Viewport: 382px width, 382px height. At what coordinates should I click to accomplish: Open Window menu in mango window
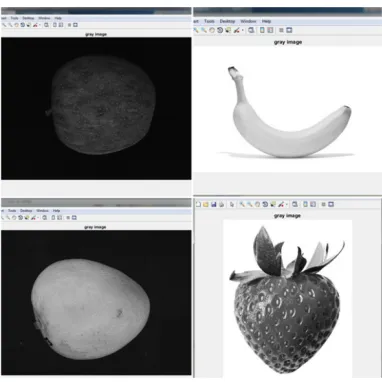pyautogui.click(x=42, y=211)
